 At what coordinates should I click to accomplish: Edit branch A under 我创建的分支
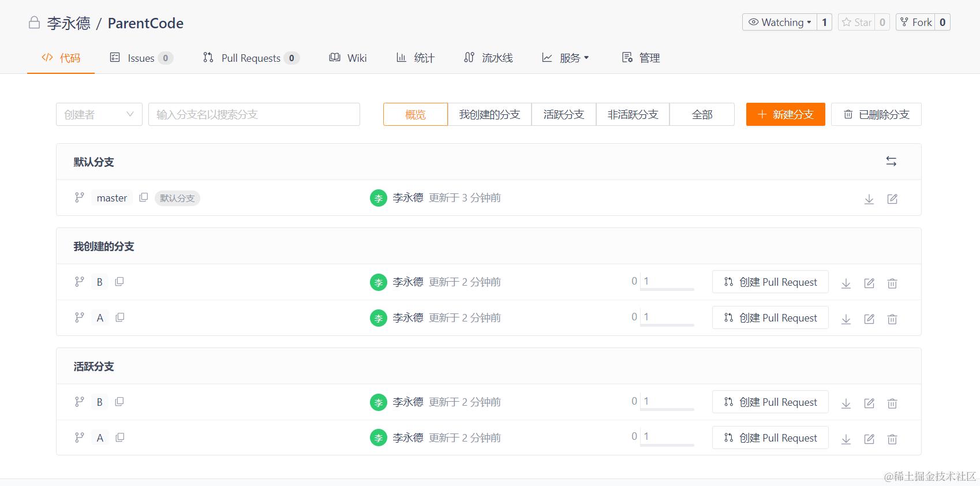[x=869, y=319]
